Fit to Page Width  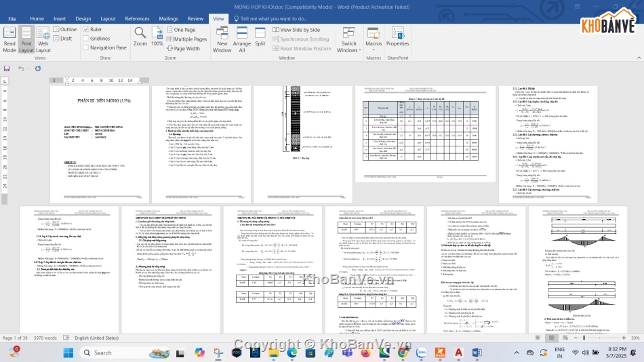click(x=183, y=49)
